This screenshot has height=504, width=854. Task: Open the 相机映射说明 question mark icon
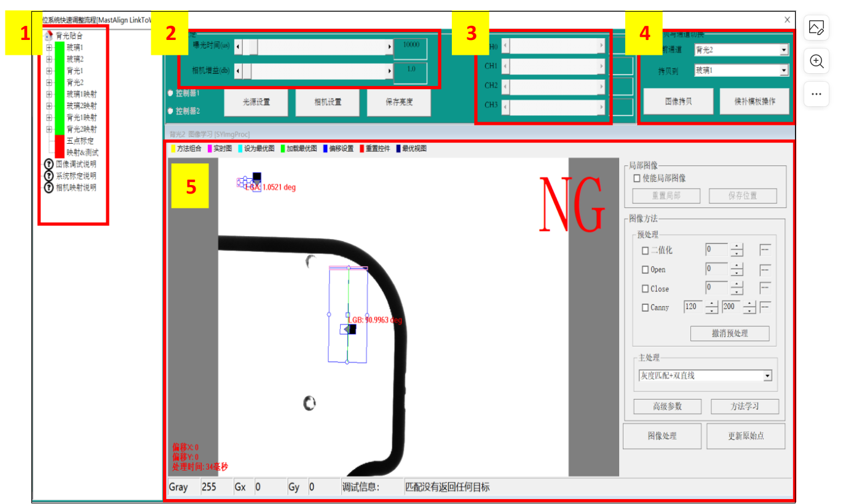(49, 187)
